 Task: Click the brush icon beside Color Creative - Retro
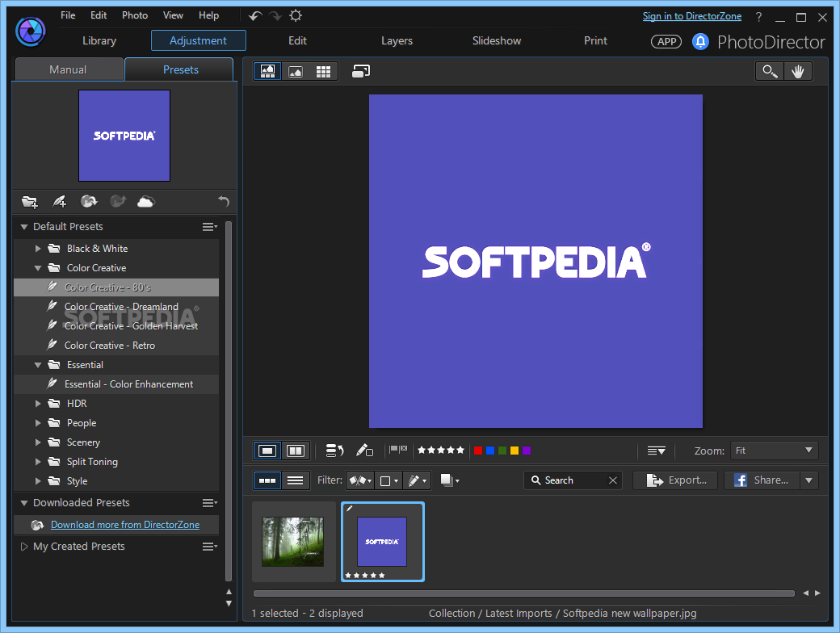tap(52, 345)
